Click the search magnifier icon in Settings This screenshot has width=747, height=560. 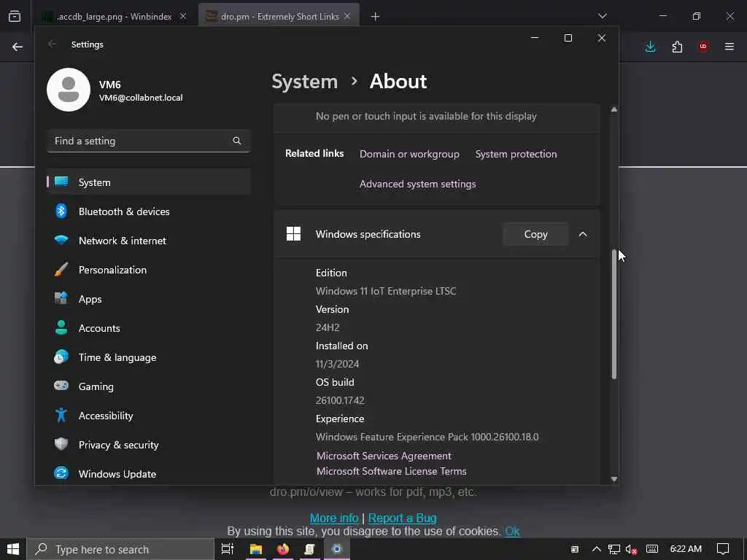tap(237, 141)
